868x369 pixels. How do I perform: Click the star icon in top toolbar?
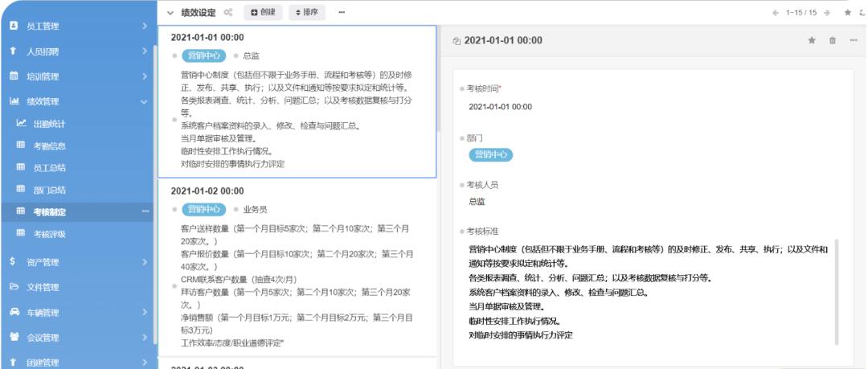point(848,13)
